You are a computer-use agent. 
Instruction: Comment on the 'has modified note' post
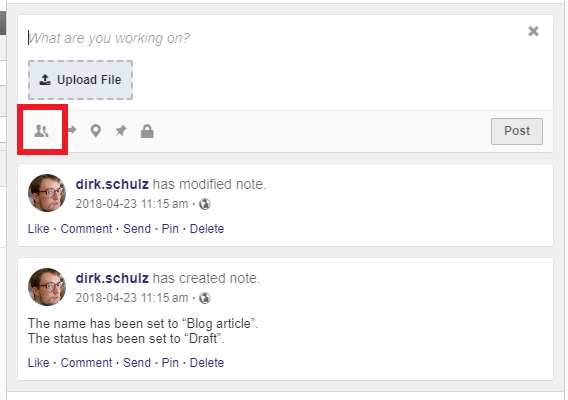pos(86,229)
